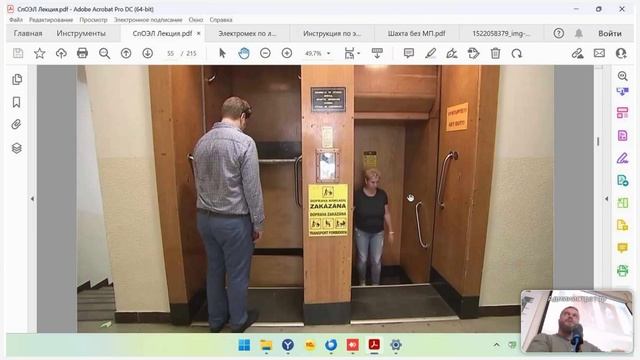
Task: Open attachments paperclip panel
Action: point(16,124)
